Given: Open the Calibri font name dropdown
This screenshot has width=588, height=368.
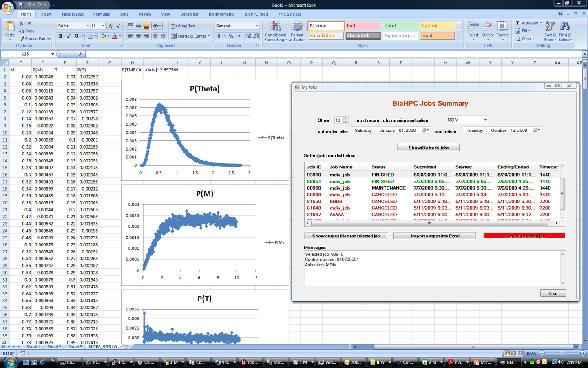Looking at the screenshot, I should pos(87,26).
